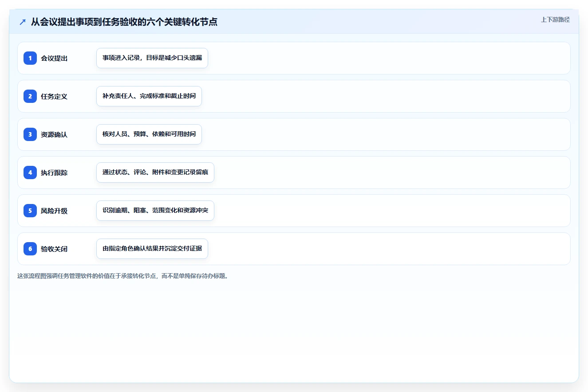This screenshot has height=392, width=588.
Task: Select the 执行跟踪 step label
Action: [54, 172]
